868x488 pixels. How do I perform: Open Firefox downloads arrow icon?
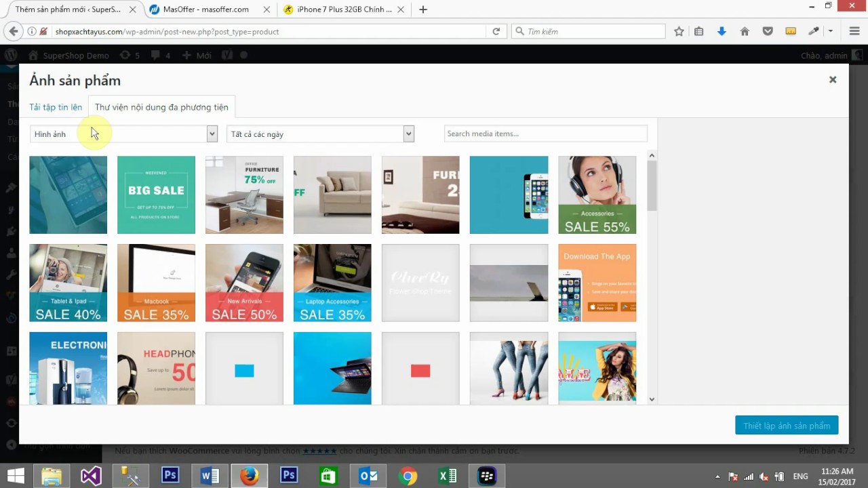pyautogui.click(x=722, y=31)
